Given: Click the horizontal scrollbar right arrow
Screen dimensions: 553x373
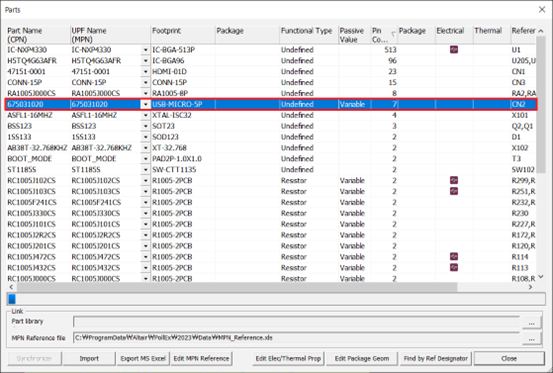Looking at the screenshot, I should click(530, 287).
